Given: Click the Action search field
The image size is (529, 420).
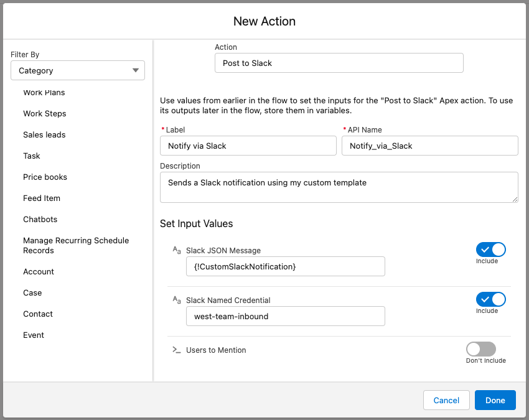Looking at the screenshot, I should click(x=339, y=63).
